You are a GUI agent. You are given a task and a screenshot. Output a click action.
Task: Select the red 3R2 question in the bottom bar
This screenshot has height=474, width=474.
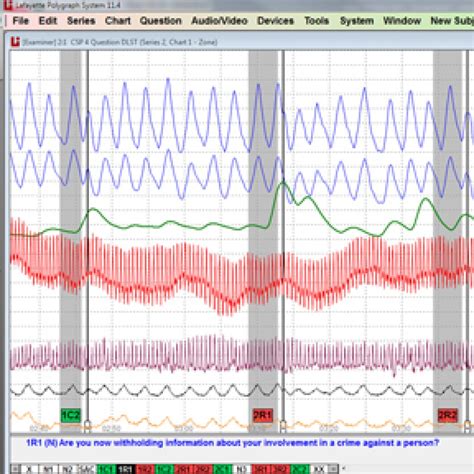coord(281,469)
